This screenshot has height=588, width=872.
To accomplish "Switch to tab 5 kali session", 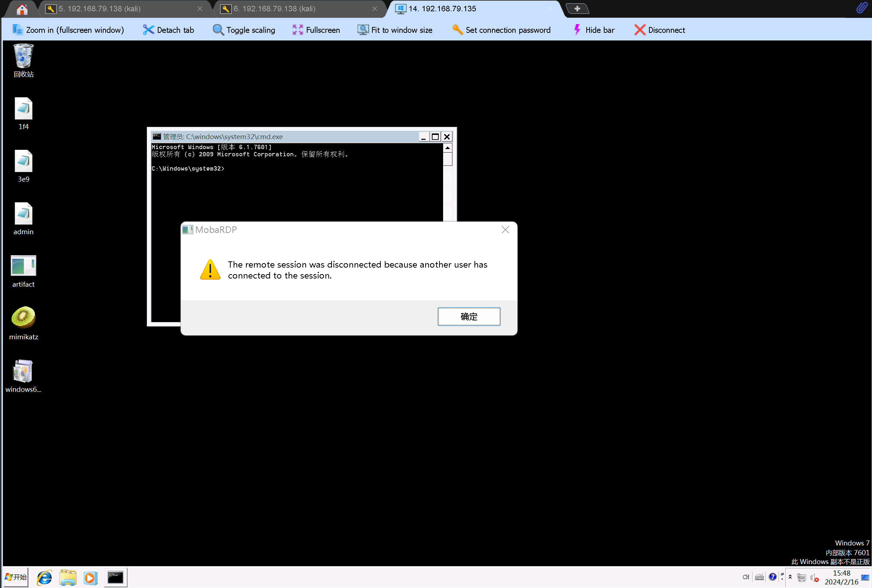I will click(100, 9).
